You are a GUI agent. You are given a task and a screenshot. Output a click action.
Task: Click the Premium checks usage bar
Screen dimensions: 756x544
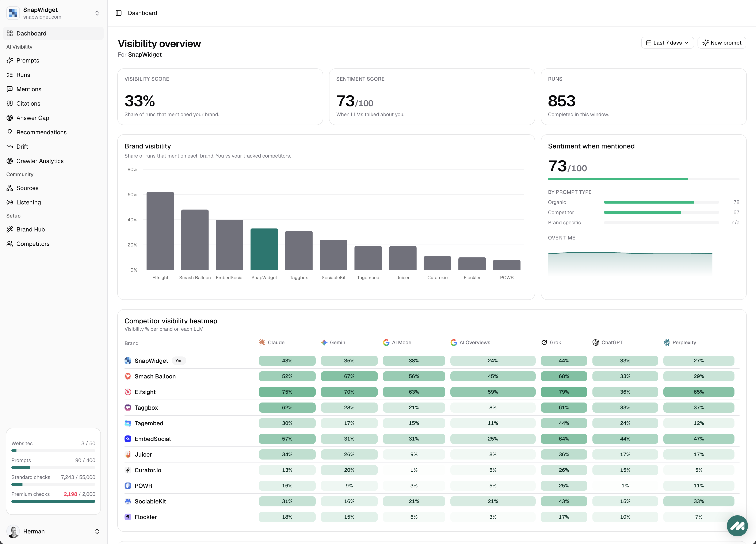(x=53, y=501)
